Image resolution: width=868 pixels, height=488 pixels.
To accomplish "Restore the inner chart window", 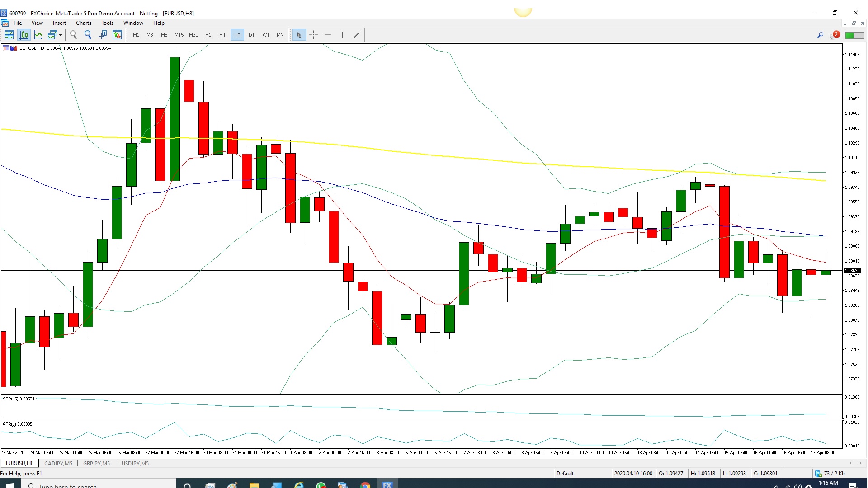I will click(x=854, y=23).
